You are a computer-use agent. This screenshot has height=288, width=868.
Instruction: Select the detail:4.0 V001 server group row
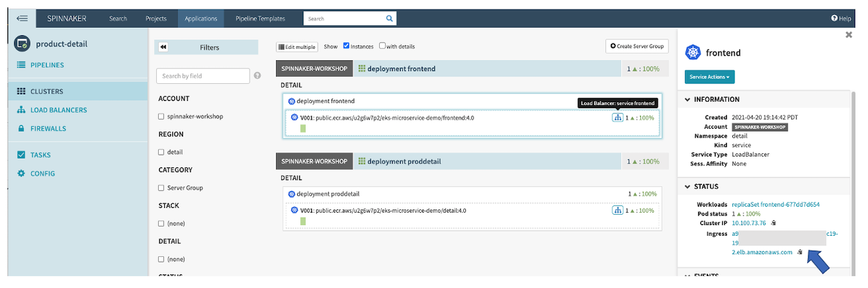pos(471,215)
